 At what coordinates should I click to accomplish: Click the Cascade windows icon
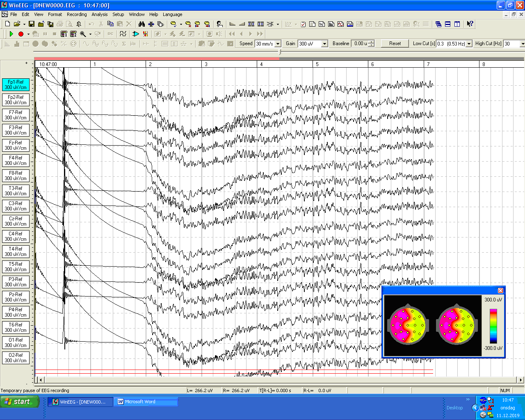coord(438,24)
